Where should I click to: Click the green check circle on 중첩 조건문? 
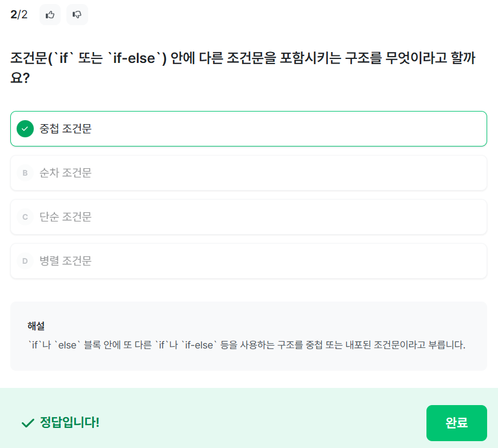click(25, 129)
